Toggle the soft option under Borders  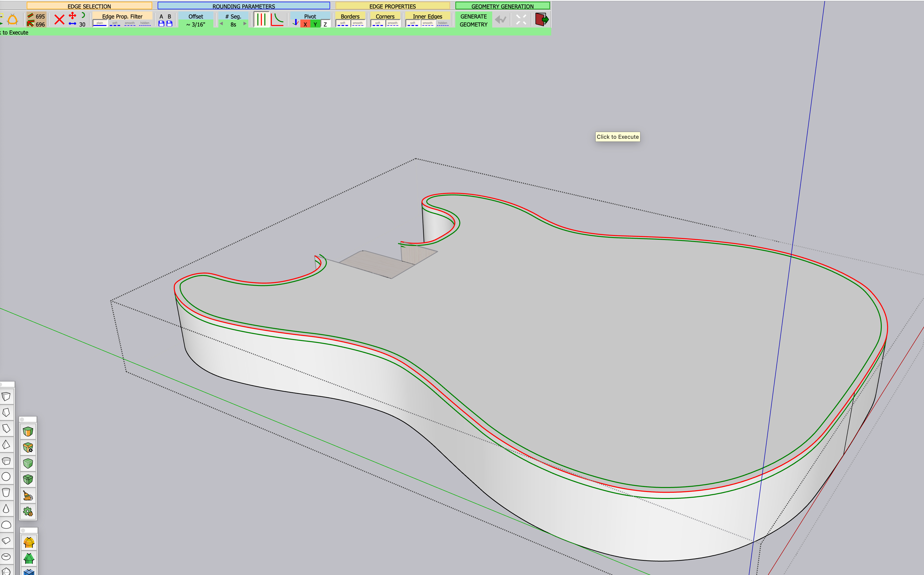tap(343, 23)
